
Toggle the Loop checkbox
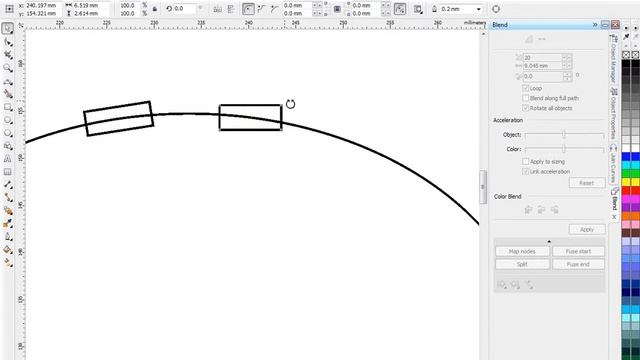click(526, 88)
